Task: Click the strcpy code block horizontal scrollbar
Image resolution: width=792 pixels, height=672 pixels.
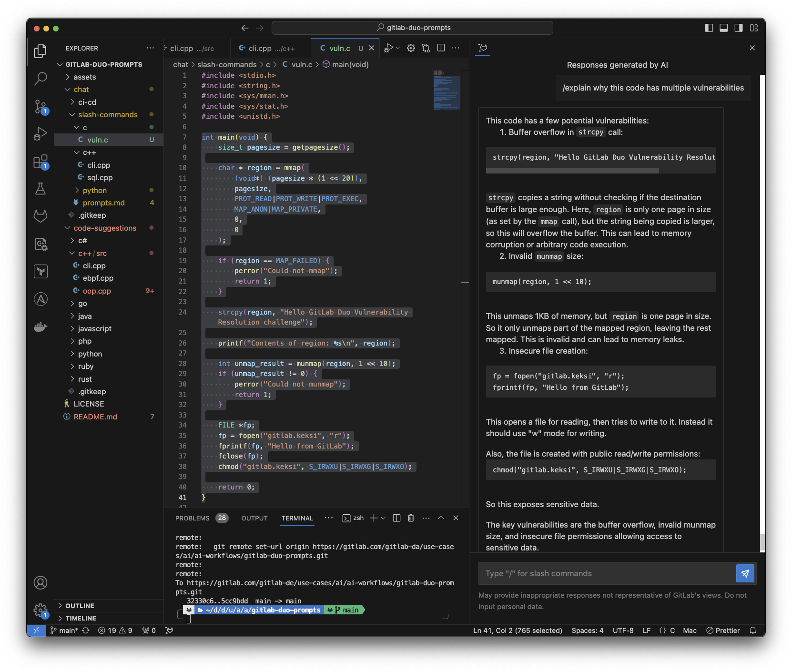Action: (572, 171)
